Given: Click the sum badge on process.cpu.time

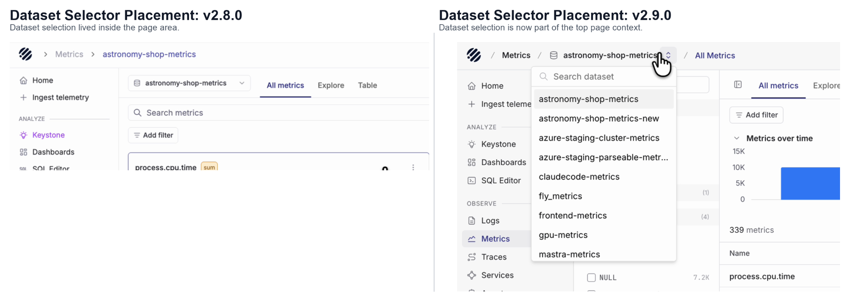Looking at the screenshot, I should (x=209, y=167).
